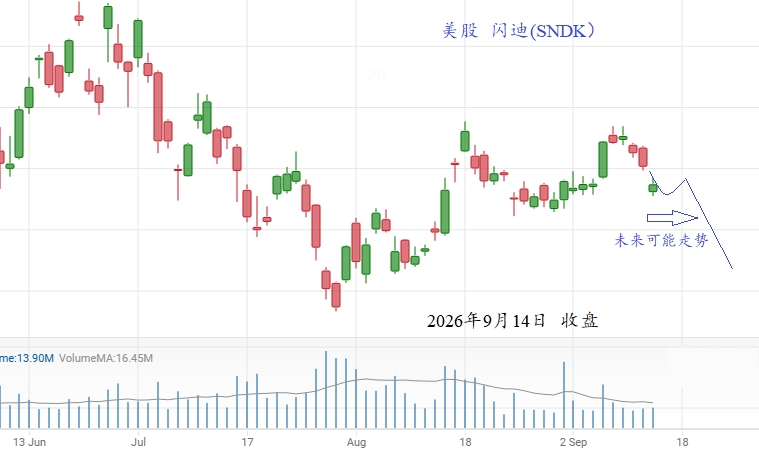Click the 2 Sep date axis label
This screenshot has width=759, height=451.
pyautogui.click(x=574, y=442)
